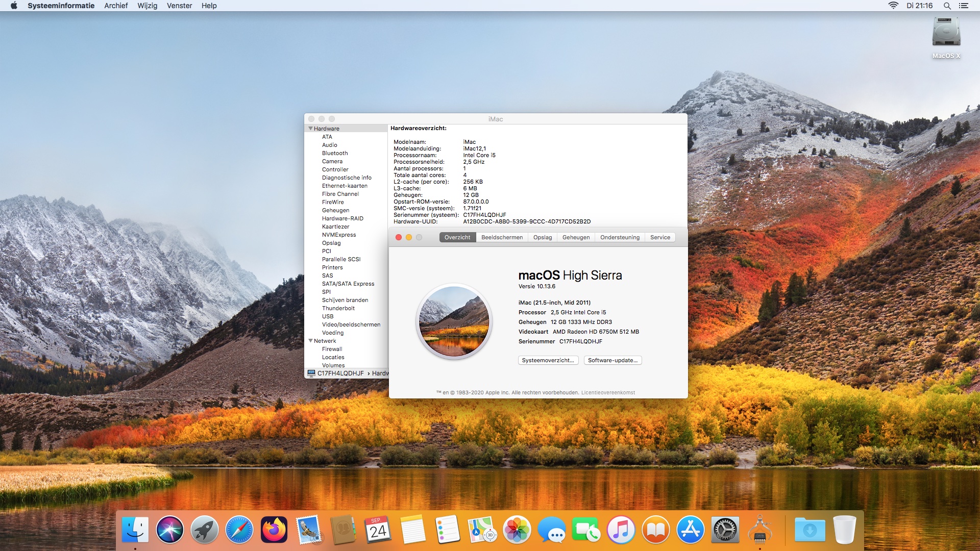980x551 pixels.
Task: Switch to the Opslag tab
Action: coord(543,237)
